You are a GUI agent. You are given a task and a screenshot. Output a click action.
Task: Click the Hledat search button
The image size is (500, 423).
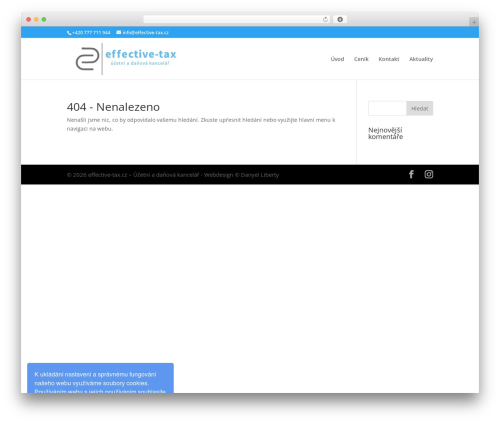[420, 108]
